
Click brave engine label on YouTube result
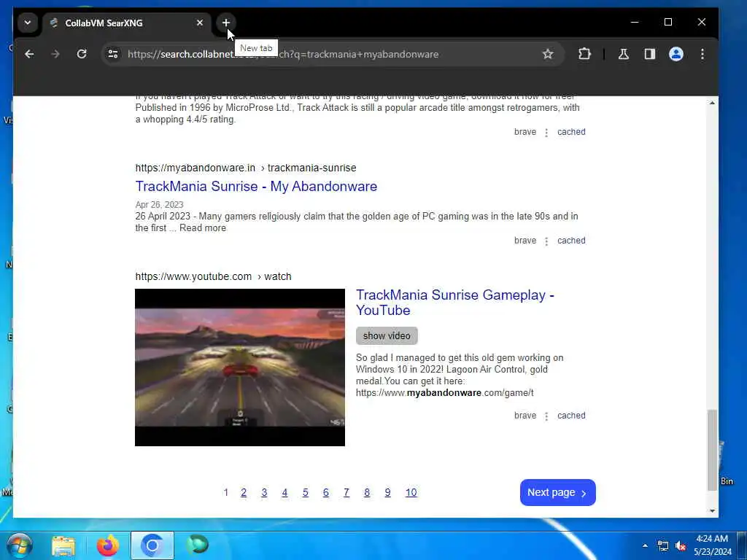tap(525, 415)
